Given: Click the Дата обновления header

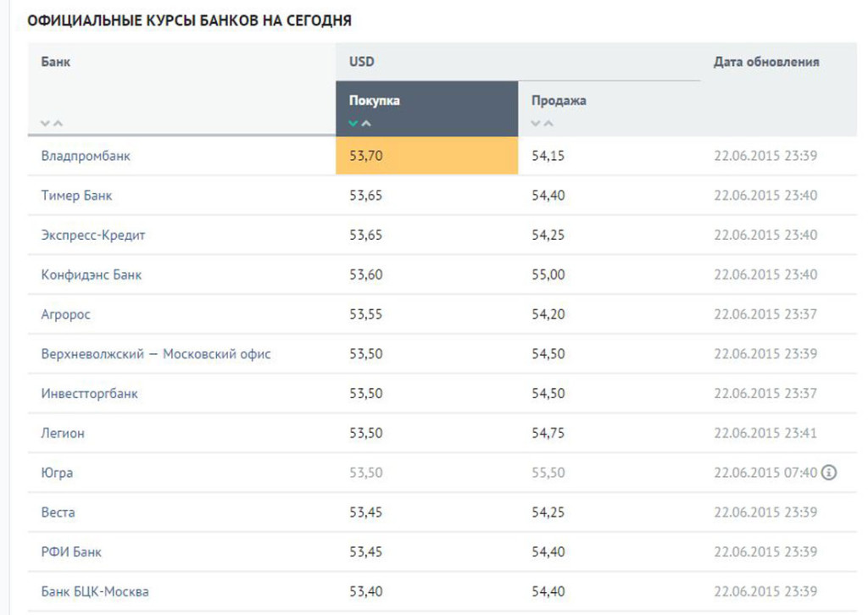Looking at the screenshot, I should tap(766, 61).
